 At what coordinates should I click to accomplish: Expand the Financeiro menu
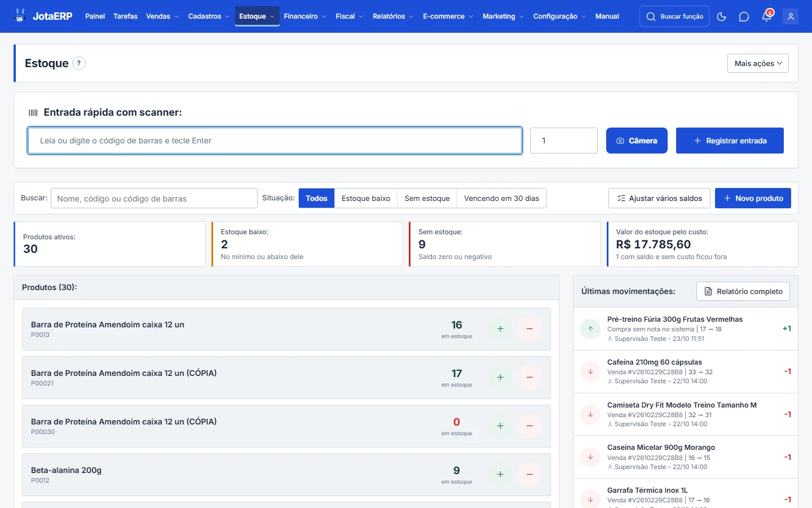pyautogui.click(x=305, y=16)
